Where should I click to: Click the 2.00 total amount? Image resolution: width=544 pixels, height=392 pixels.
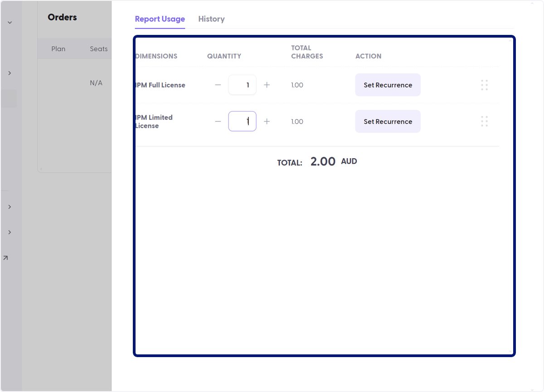323,162
